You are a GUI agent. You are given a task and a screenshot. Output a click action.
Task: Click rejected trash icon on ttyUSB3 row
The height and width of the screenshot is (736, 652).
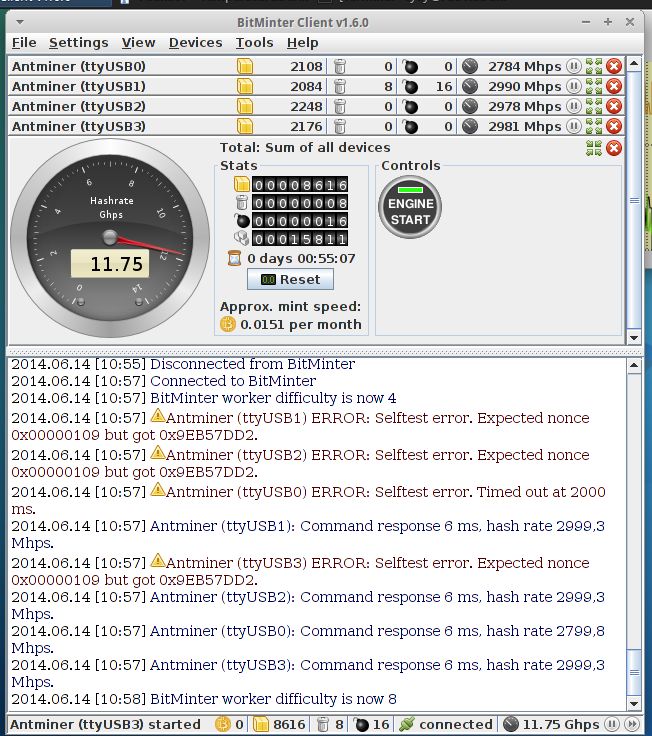tap(340, 126)
